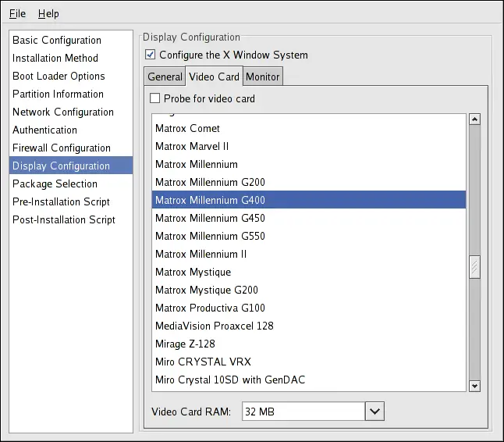Choose MediaVision Proaxcel 128 card
The width and height of the screenshot is (504, 442).
pyautogui.click(x=214, y=326)
